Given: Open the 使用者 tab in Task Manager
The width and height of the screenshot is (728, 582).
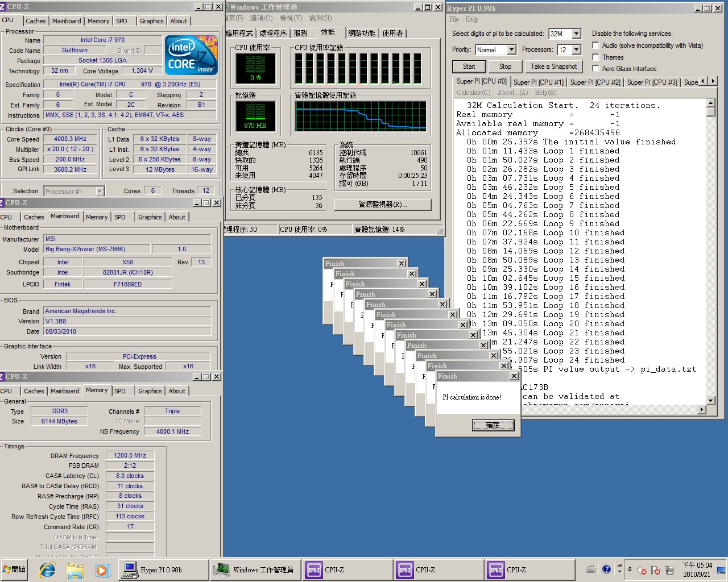Looking at the screenshot, I should pyautogui.click(x=392, y=34).
